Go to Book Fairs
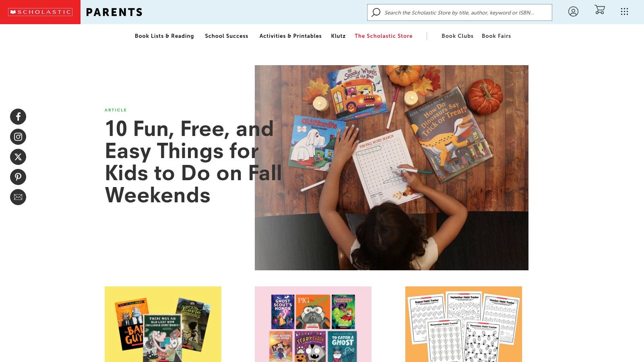 (x=496, y=36)
